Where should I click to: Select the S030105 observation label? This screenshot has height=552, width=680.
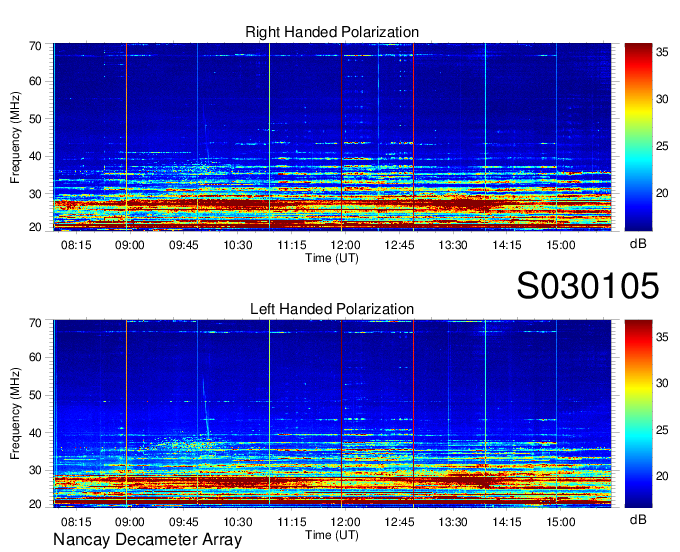coord(588,285)
